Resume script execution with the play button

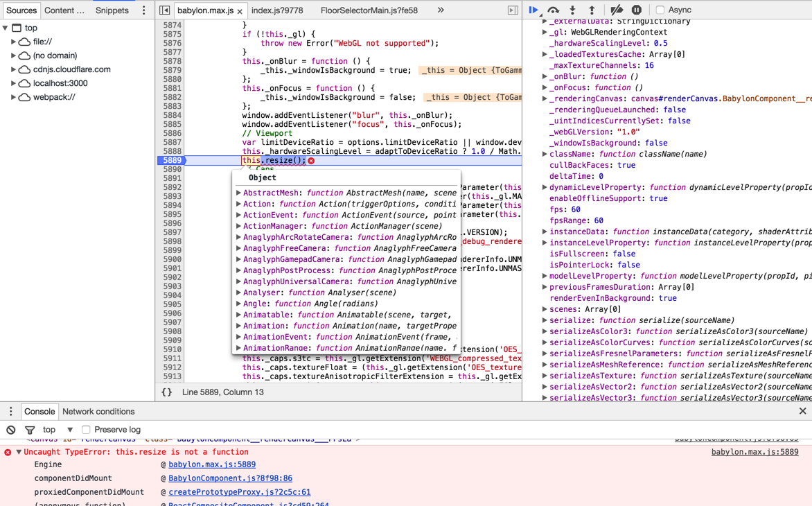pos(533,10)
